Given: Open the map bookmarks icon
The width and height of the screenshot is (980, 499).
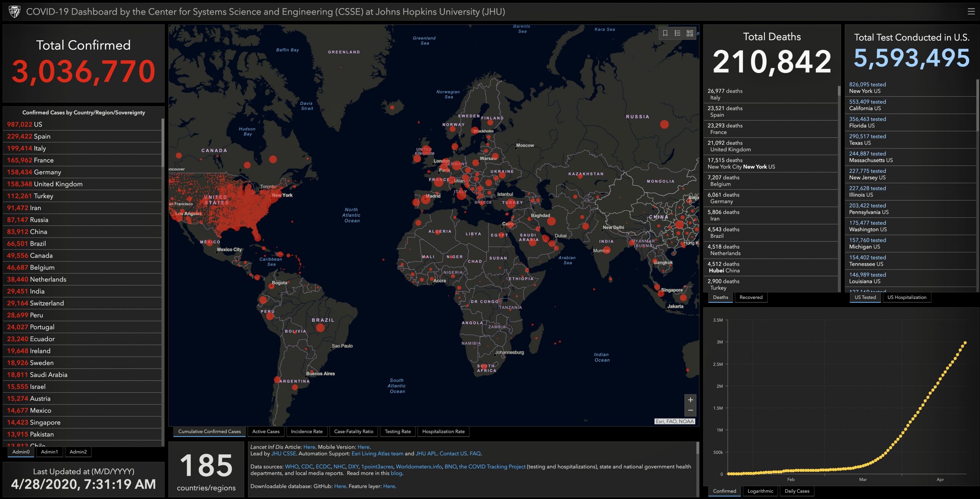Looking at the screenshot, I should pos(665,33).
